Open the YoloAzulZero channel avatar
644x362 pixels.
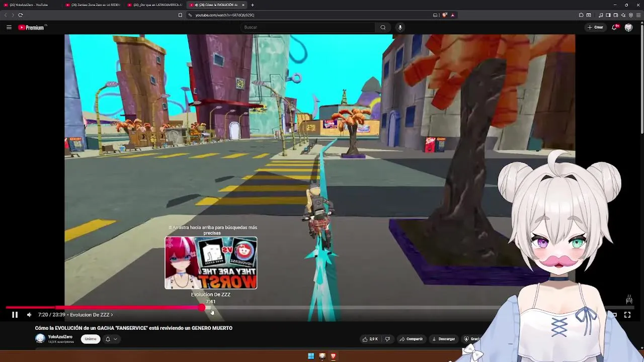click(x=40, y=338)
